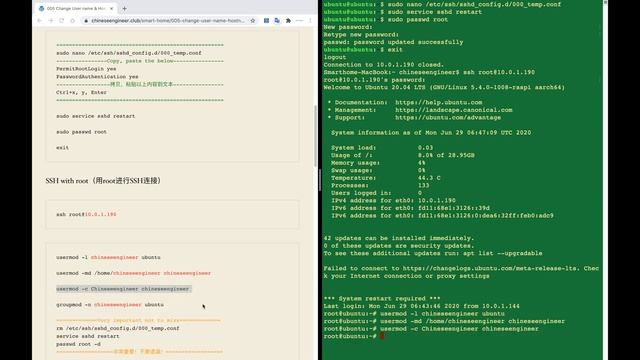Click the browser back arrow
Viewport: 640px width, 360px height.
click(x=40, y=20)
